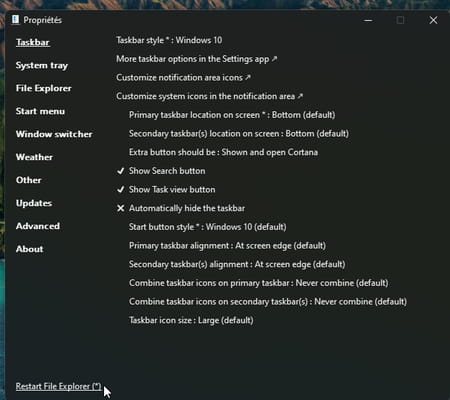Open Start button style option list
450x400 pixels.
tap(208, 227)
